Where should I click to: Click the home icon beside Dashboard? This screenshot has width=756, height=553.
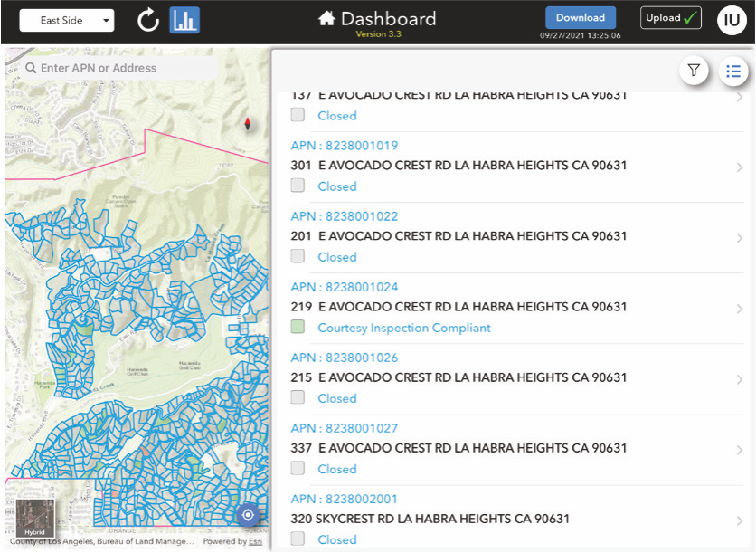[x=326, y=18]
